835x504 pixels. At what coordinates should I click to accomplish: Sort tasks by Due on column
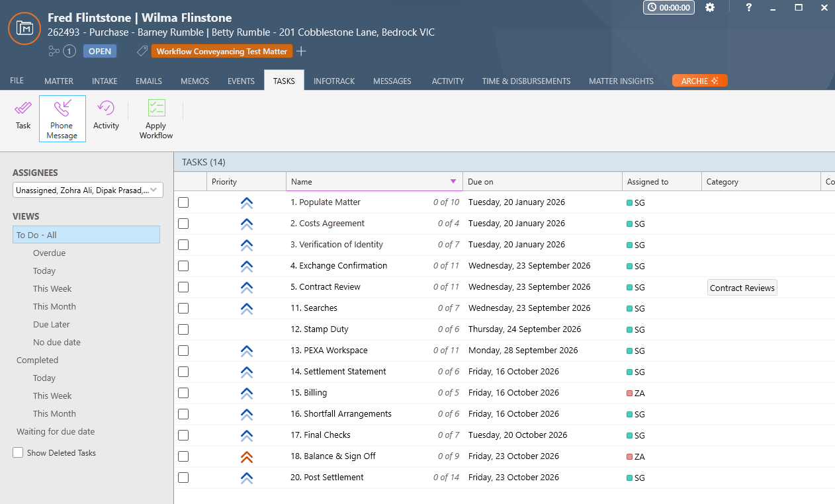tap(543, 181)
